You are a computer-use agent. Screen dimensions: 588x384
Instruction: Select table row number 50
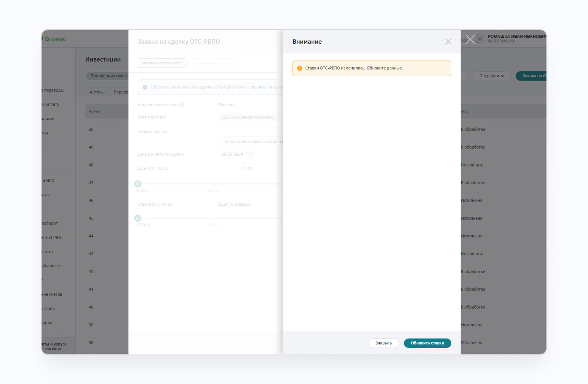91,130
